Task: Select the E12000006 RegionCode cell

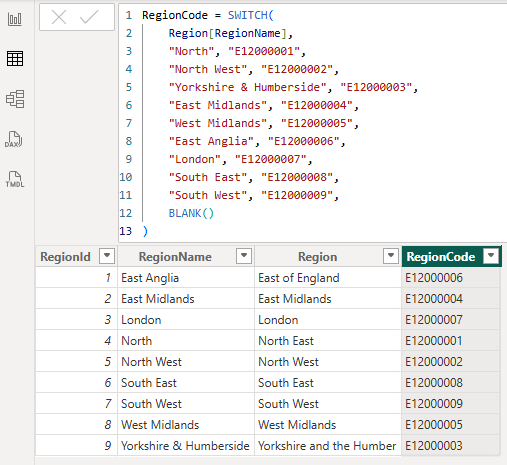Action: [451, 278]
